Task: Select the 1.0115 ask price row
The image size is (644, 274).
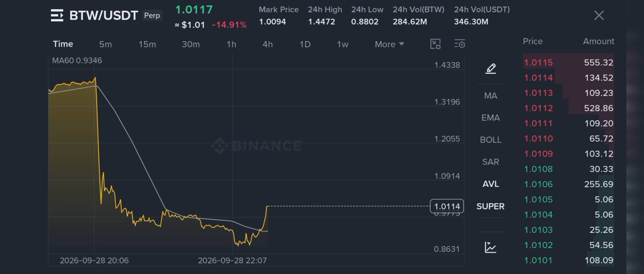Action: pyautogui.click(x=569, y=62)
